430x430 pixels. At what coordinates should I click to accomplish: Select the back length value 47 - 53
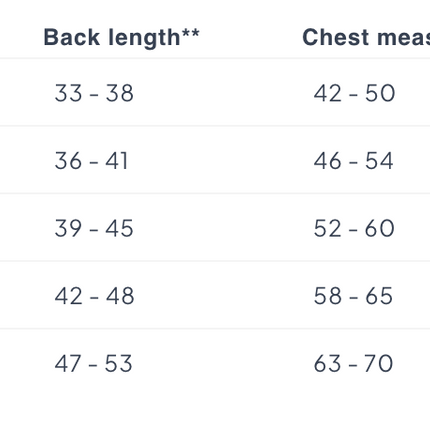[93, 363]
